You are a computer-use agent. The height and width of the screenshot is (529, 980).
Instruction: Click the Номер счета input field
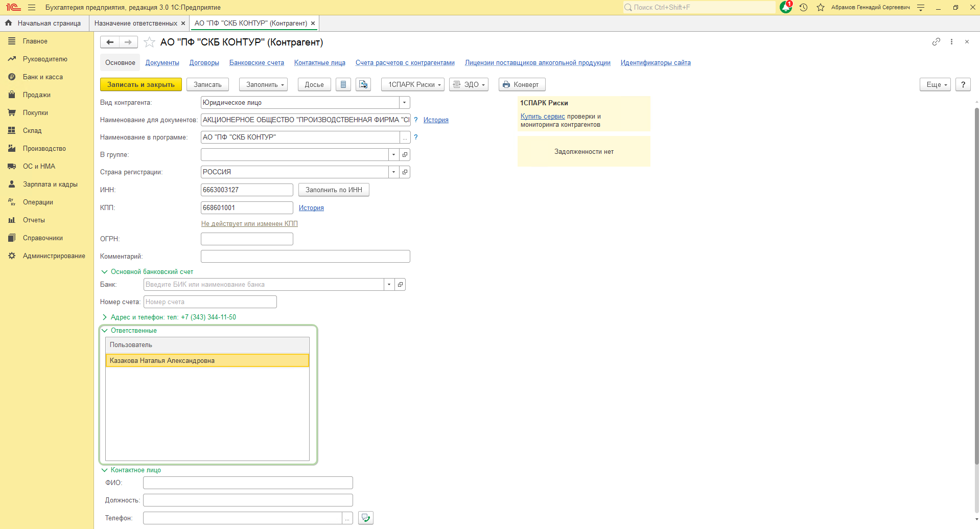tap(210, 302)
